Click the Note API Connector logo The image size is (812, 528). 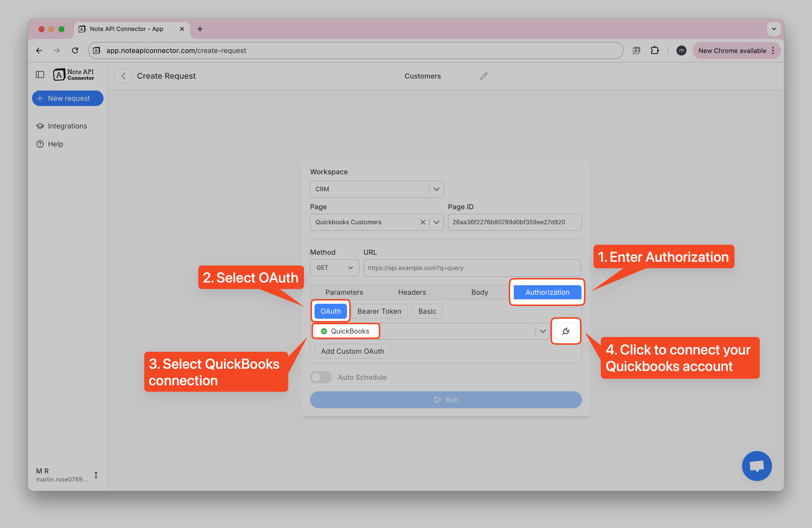[x=73, y=75]
